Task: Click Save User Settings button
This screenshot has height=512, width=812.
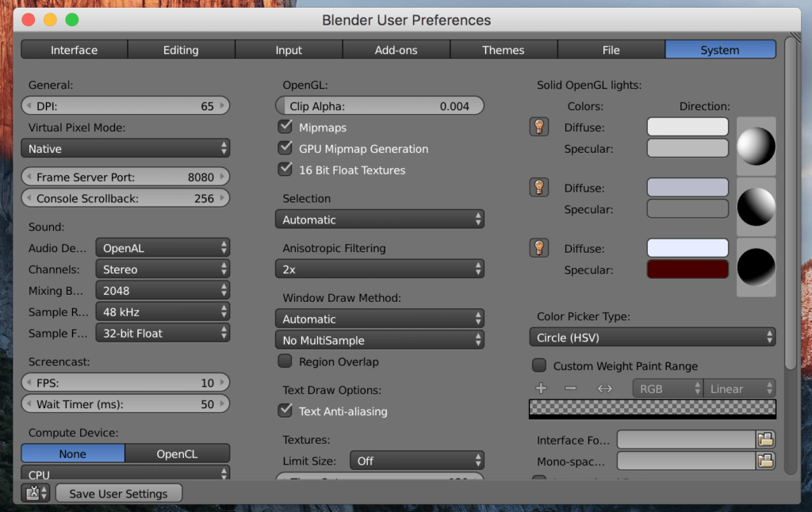Action: click(119, 493)
